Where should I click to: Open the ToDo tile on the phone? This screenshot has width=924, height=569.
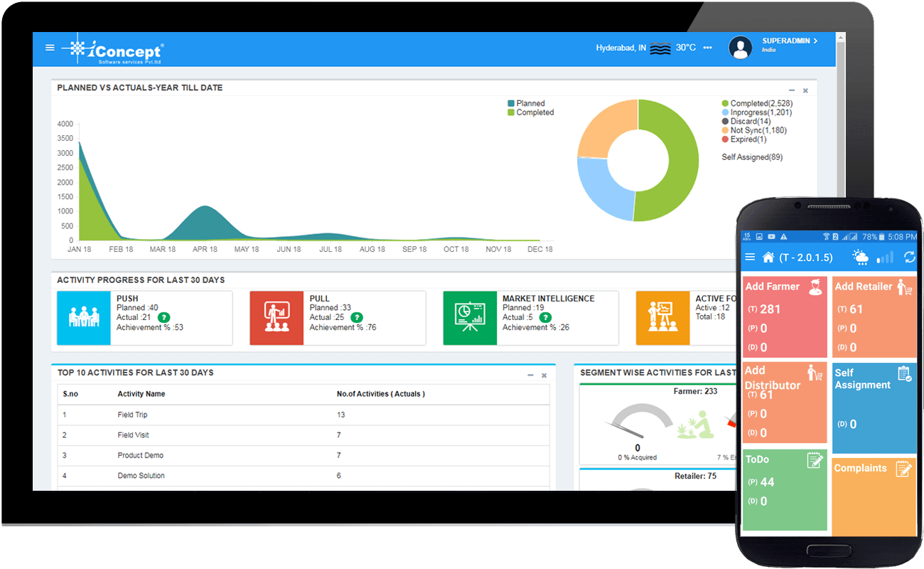coord(785,489)
